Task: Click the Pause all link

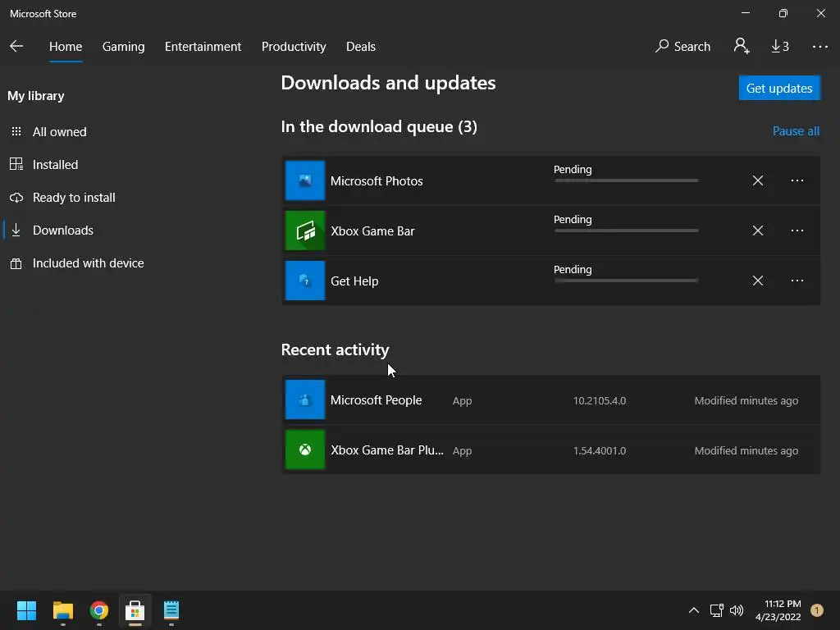Action: [x=796, y=131]
